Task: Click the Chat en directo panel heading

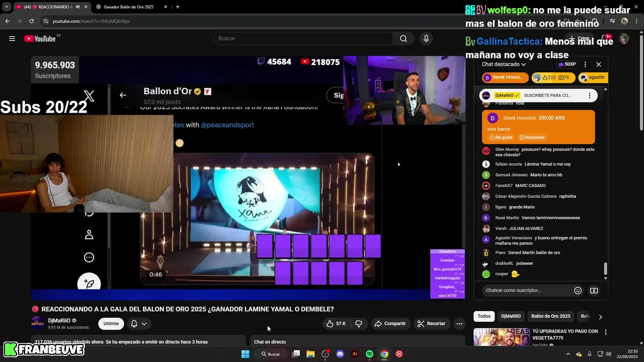Action: tap(270, 342)
